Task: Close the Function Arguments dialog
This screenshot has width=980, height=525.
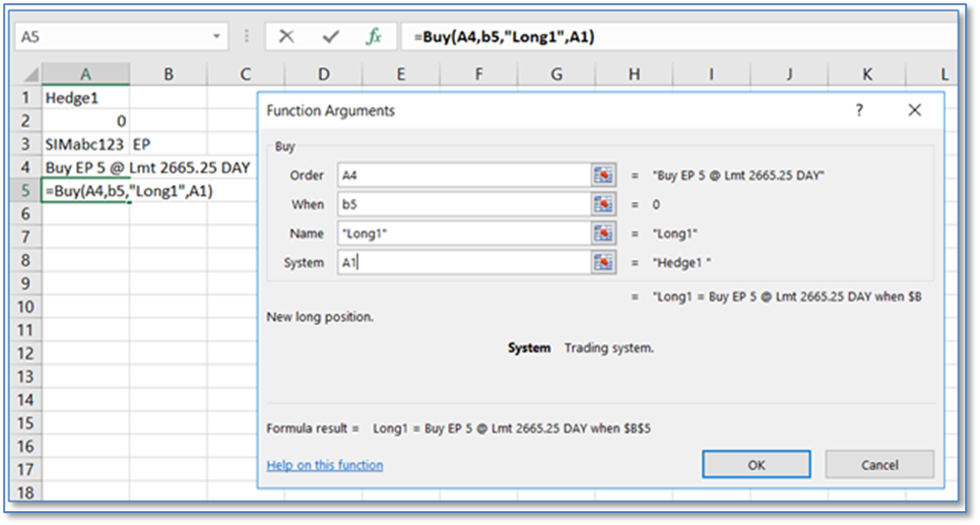Action: click(914, 111)
